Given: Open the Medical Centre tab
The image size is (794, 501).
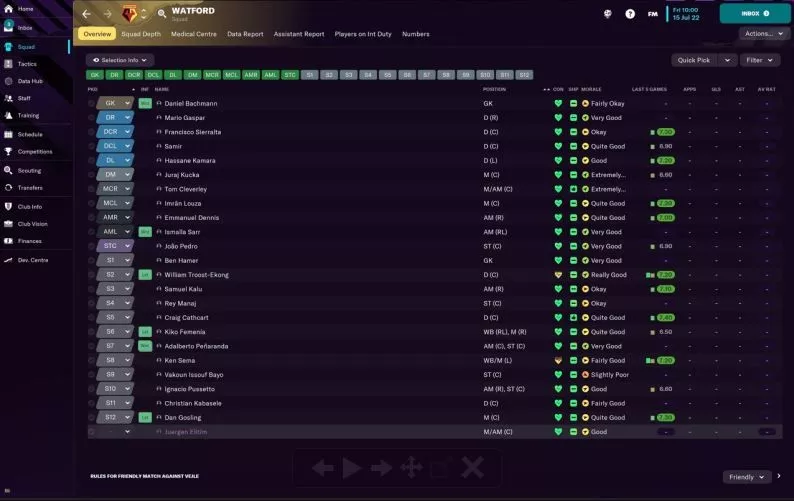Looking at the screenshot, I should pyautogui.click(x=193, y=34).
